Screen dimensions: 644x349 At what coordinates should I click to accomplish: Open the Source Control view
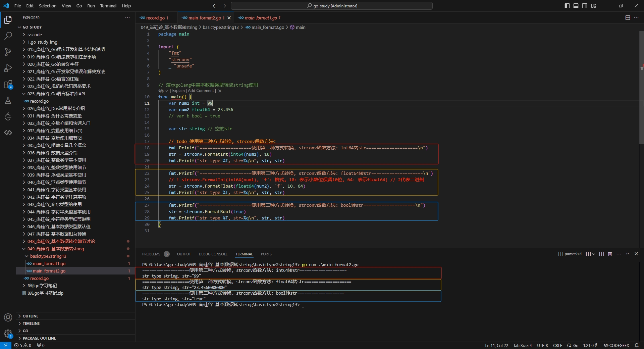coord(8,52)
